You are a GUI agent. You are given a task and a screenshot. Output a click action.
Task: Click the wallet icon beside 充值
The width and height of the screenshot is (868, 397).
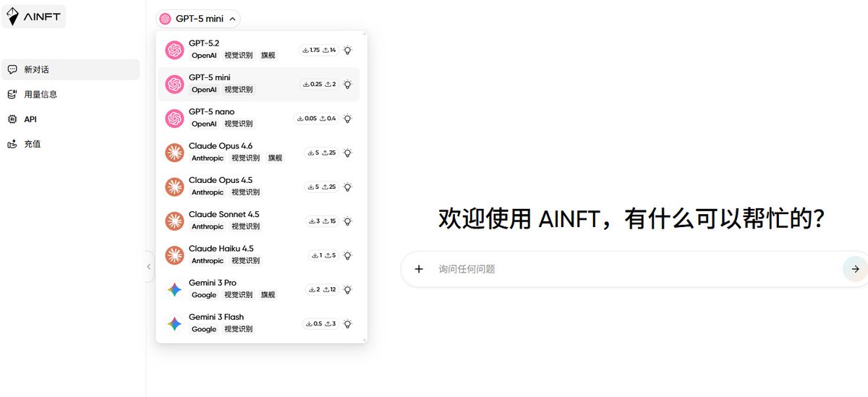(x=12, y=144)
